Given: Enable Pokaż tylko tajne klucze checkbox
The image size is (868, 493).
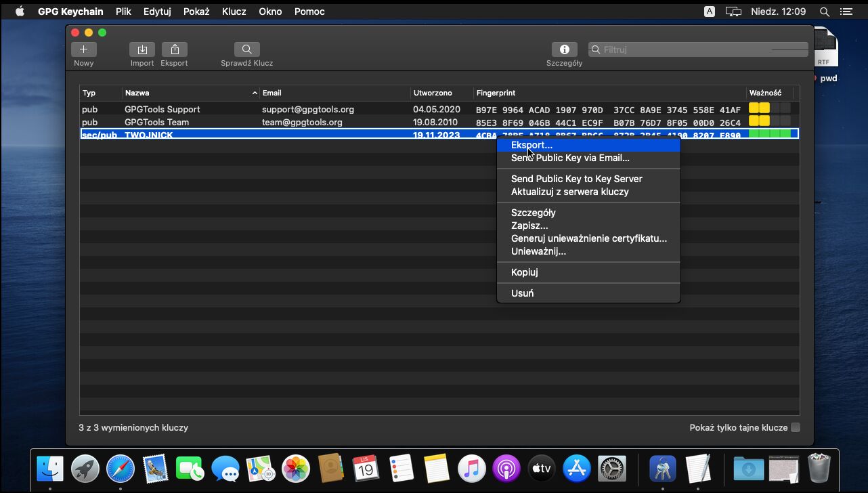Looking at the screenshot, I should pyautogui.click(x=796, y=427).
